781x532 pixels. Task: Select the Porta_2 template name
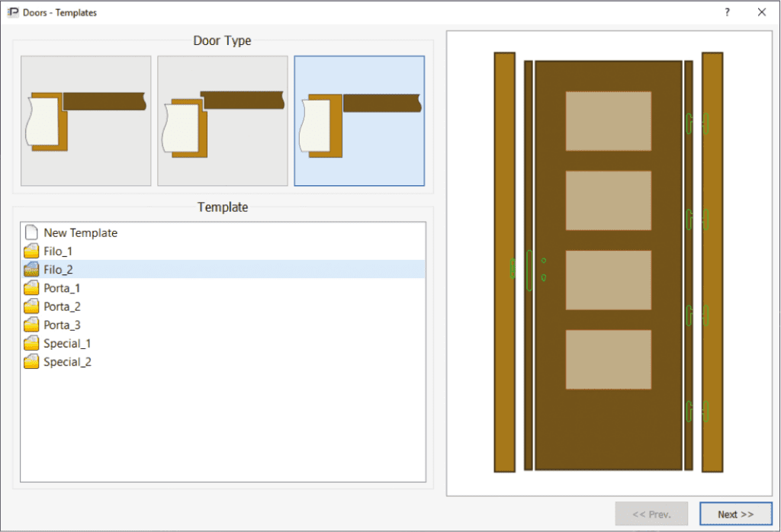point(63,306)
